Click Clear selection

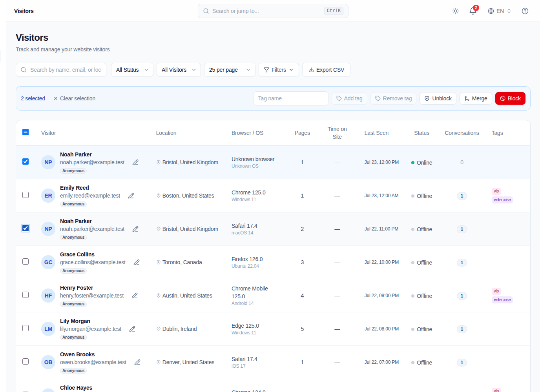[x=75, y=98]
